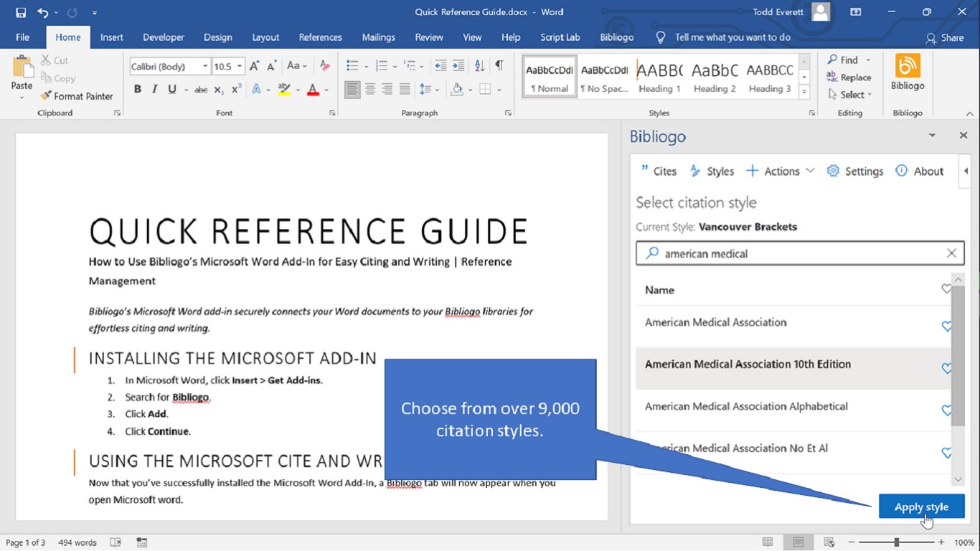This screenshot has width=980, height=551.
Task: Apply italic formatting
Action: tap(155, 90)
